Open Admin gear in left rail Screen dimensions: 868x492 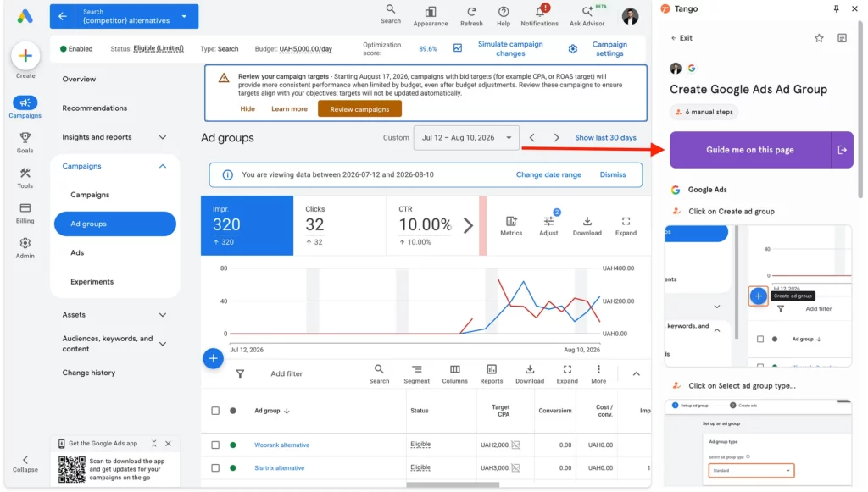[25, 248]
